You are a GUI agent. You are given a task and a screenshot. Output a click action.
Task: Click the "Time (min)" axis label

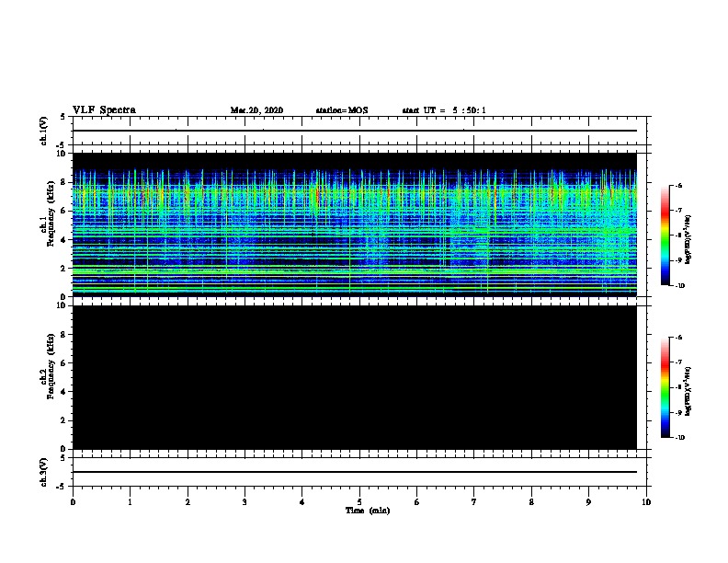tap(368, 511)
